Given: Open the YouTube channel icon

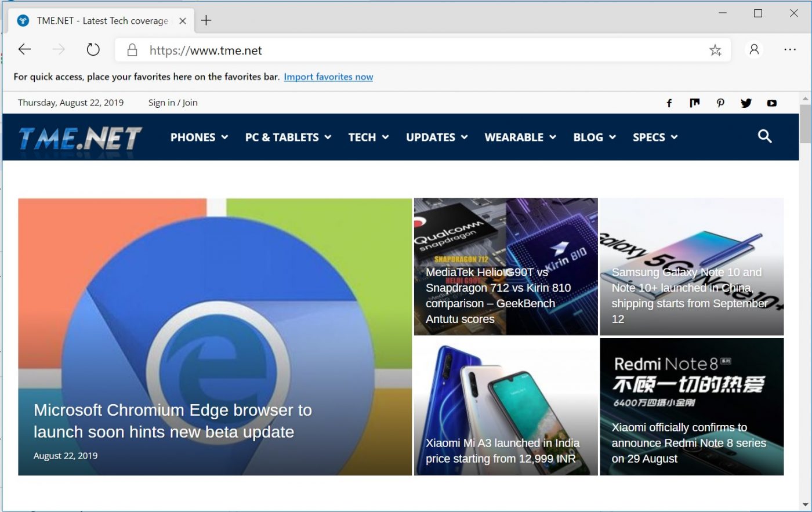Looking at the screenshot, I should pos(771,103).
